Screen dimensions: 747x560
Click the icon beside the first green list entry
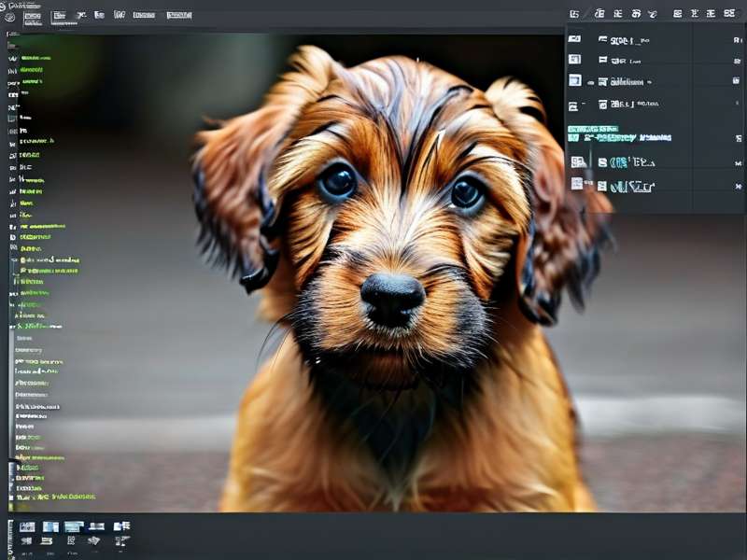point(12,59)
